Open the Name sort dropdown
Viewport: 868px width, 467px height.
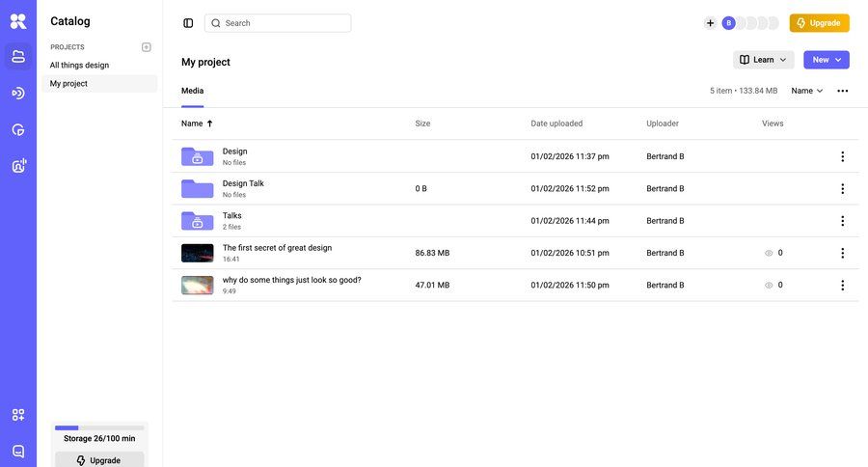point(807,91)
